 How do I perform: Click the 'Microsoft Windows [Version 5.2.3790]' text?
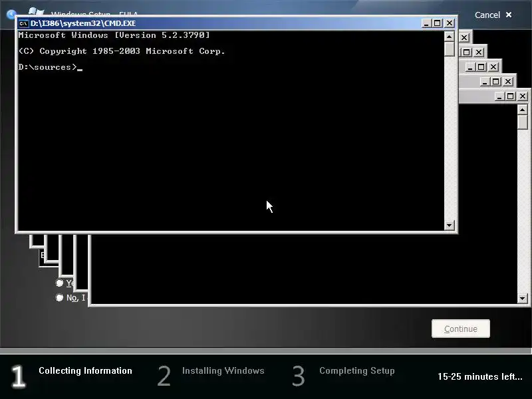pos(114,35)
